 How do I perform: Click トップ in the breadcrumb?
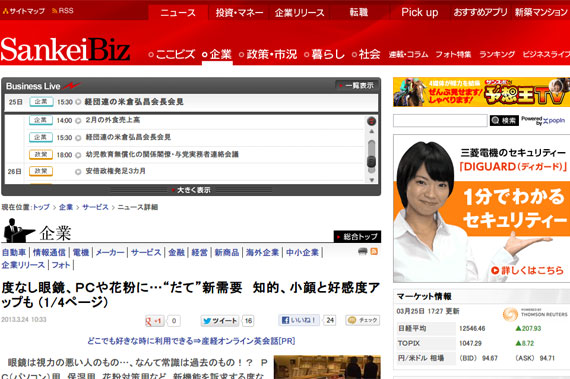pyautogui.click(x=41, y=207)
